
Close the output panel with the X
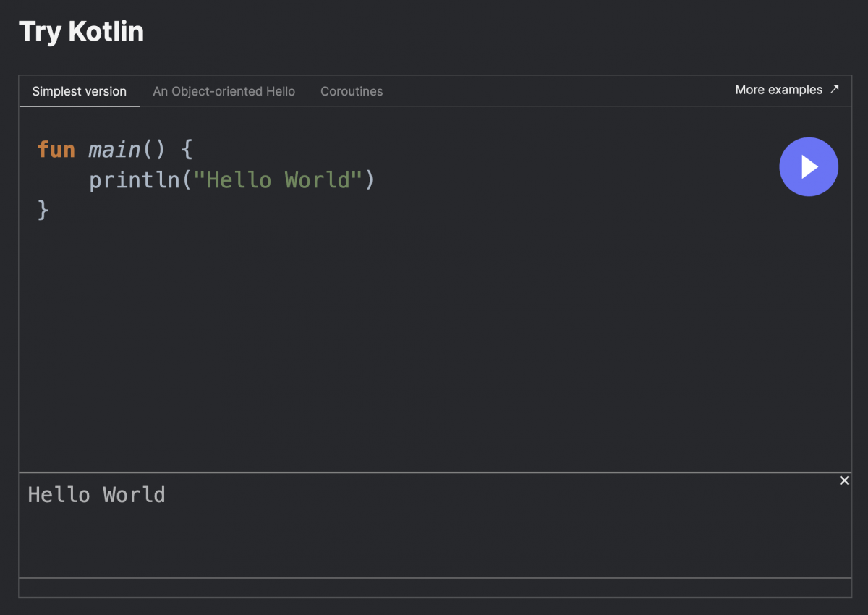tap(844, 480)
